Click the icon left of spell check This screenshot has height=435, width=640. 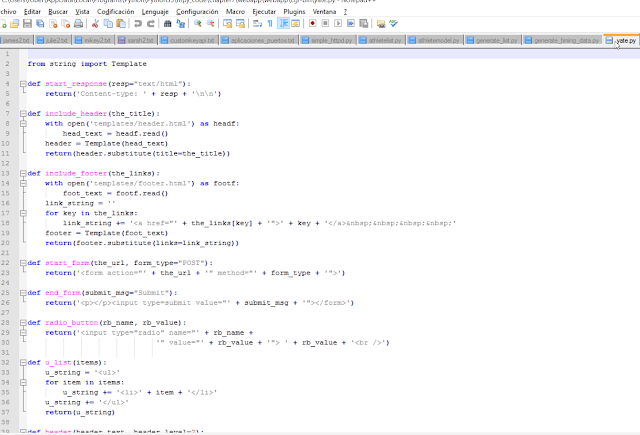(381, 24)
